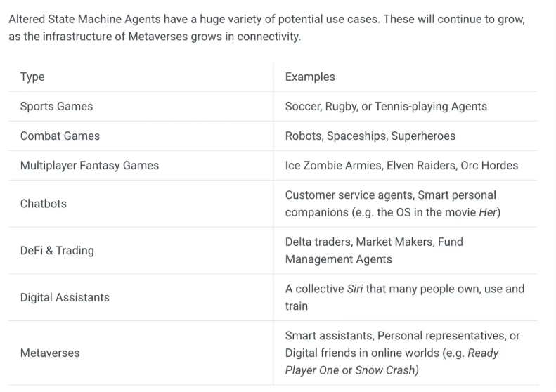Click the 'Type' column header
Image resolution: width=556 pixels, height=392 pixels.
point(32,77)
